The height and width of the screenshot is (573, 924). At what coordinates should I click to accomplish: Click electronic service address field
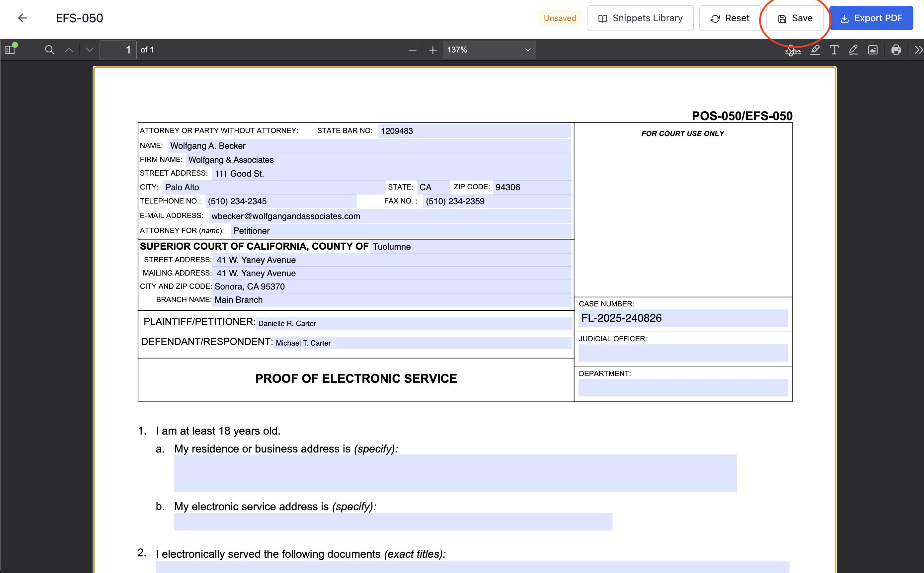[x=393, y=522]
